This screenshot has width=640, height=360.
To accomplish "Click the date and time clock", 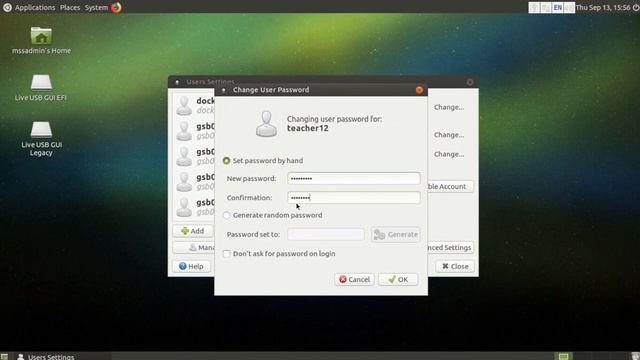I will point(603,7).
